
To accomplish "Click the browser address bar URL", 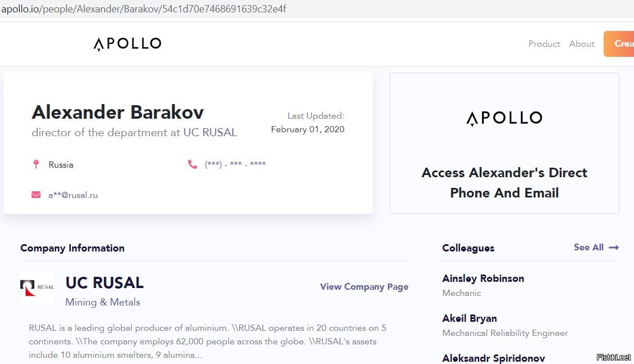I will point(144,9).
